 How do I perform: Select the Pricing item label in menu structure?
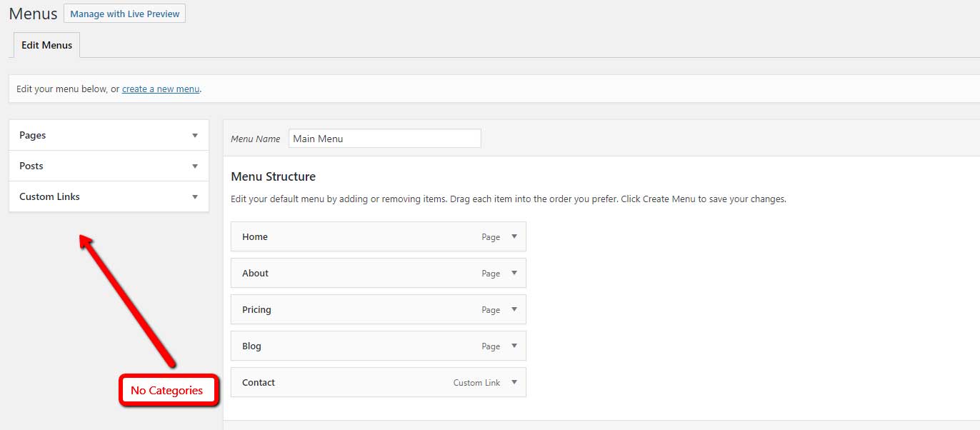[x=256, y=309]
